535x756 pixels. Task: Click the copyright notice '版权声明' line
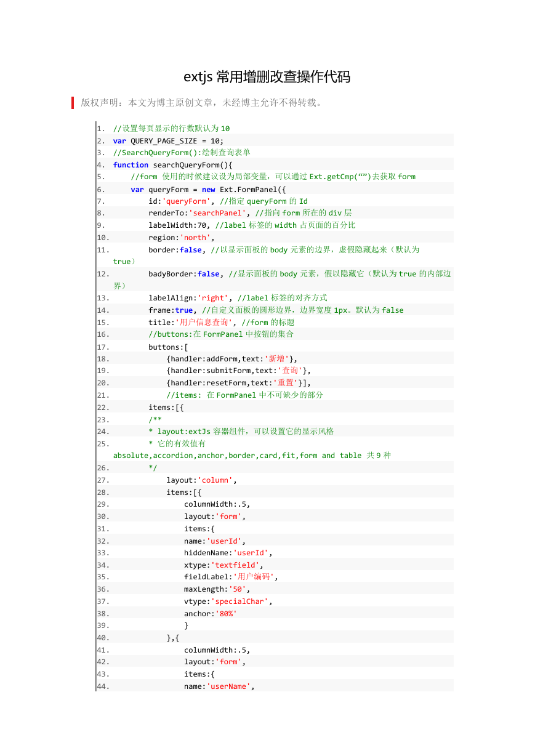(x=201, y=102)
